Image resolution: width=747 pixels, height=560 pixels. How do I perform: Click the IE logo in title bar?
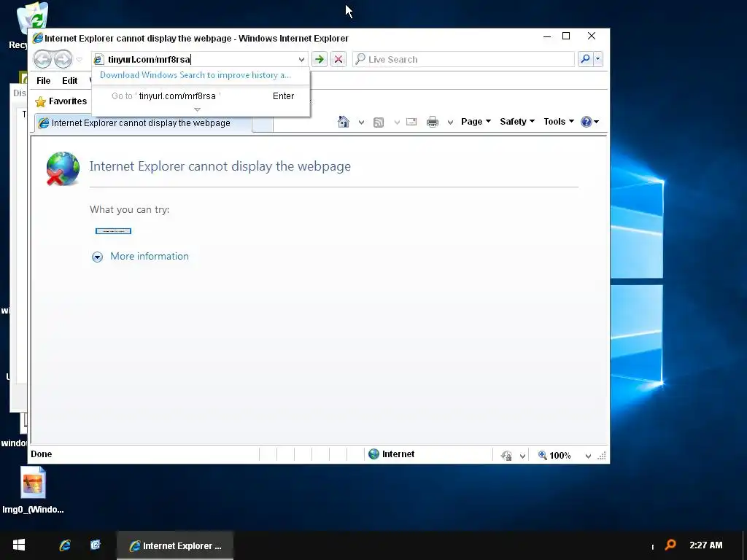(38, 38)
